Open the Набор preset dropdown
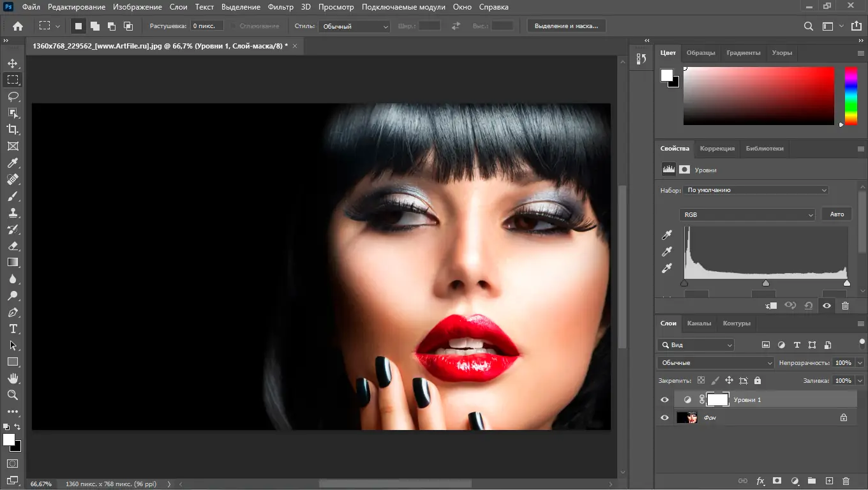 tap(756, 190)
